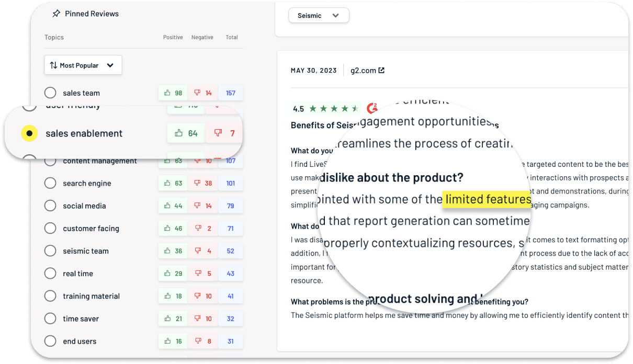Click thumbs-down 2 for customer facing
This screenshot has width=633, height=364.
203,229
